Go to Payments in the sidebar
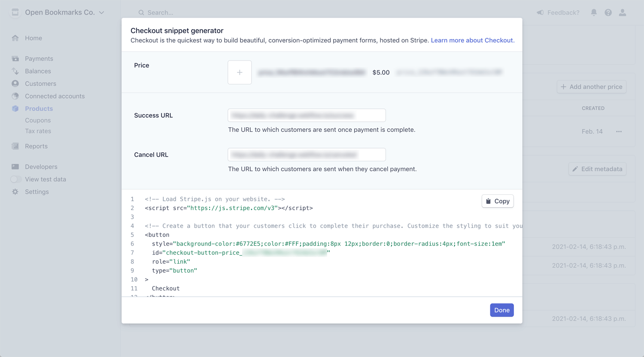This screenshot has height=357, width=644. click(39, 59)
